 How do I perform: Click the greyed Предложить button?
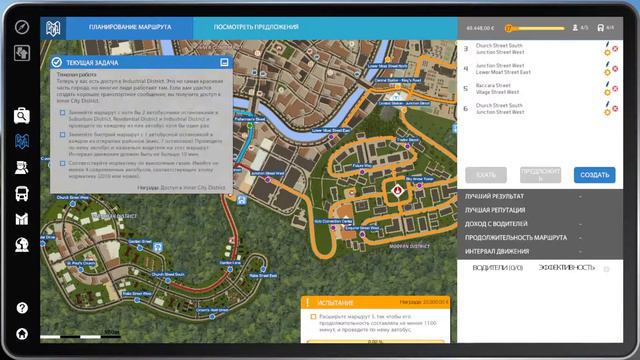pos(540,175)
